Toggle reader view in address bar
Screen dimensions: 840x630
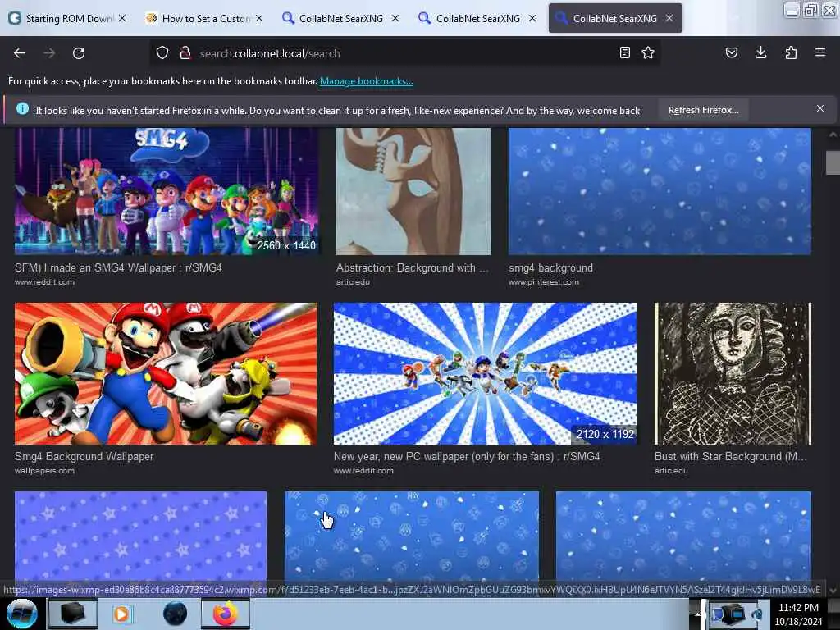tap(624, 52)
